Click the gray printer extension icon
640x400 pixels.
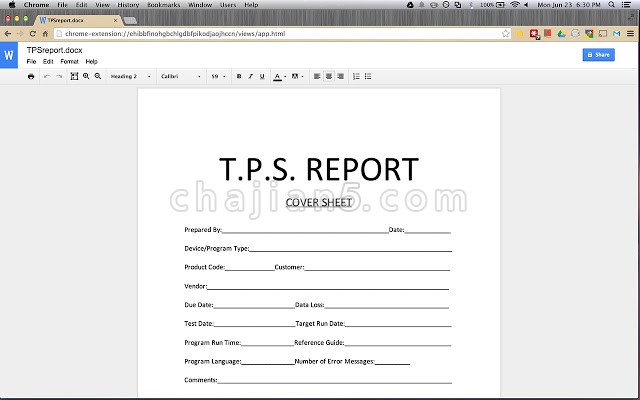click(x=575, y=34)
